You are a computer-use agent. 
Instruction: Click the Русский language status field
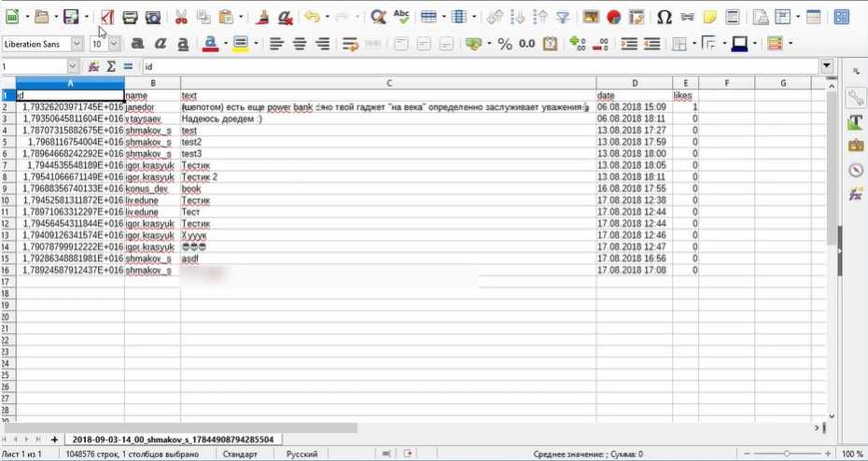302,454
